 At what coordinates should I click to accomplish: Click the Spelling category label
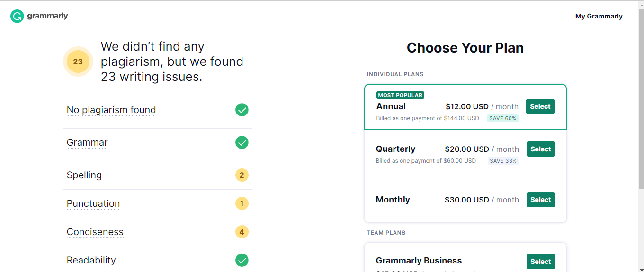(84, 175)
